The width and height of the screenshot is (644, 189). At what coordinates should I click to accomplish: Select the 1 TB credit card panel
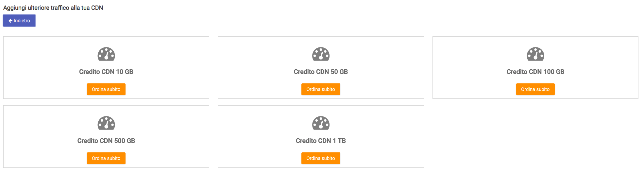coord(321,137)
